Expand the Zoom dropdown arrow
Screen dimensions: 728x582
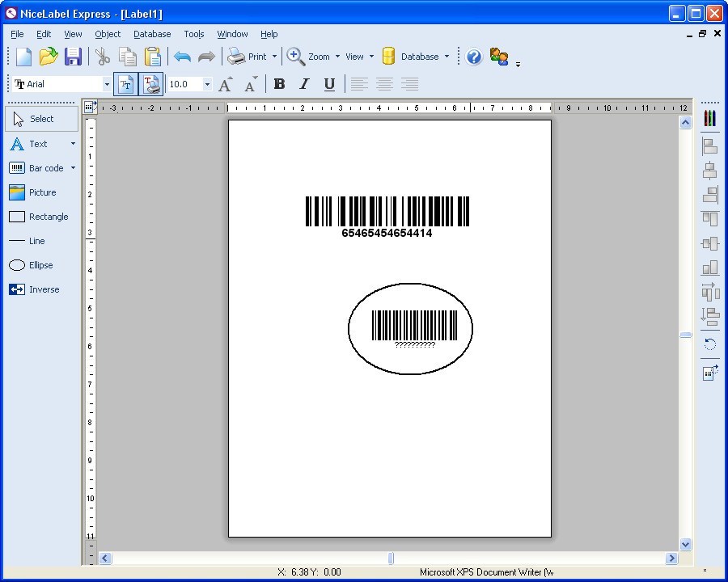(337, 57)
